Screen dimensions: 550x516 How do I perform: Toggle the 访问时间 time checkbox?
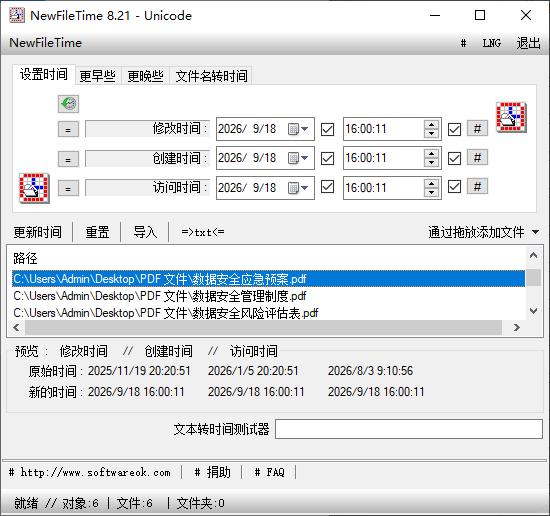[x=454, y=187]
